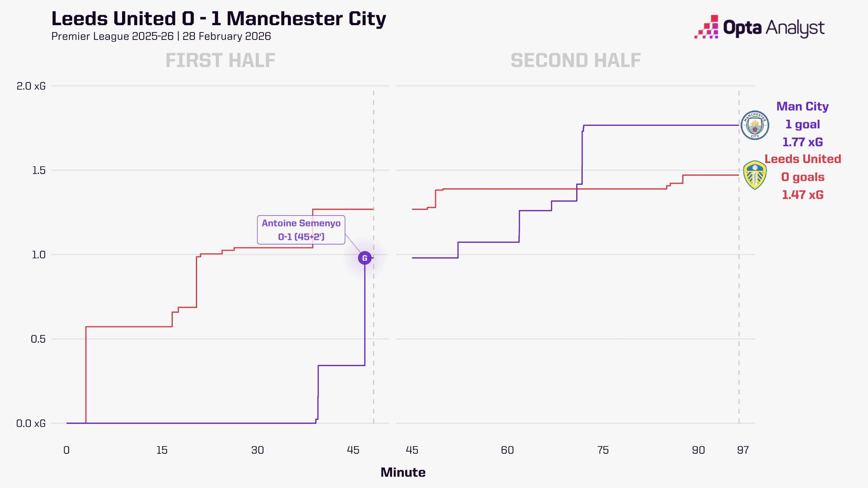
Task: Click the 97 minute tick label
Action: 743,450
